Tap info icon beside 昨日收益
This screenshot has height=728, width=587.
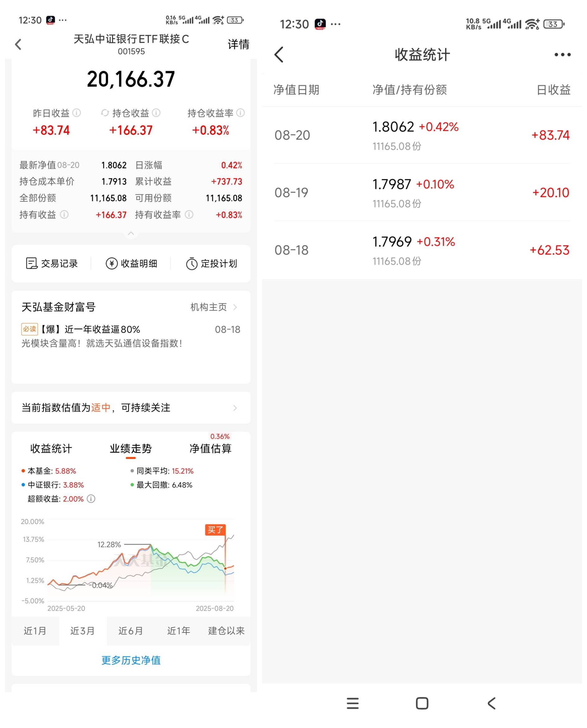[77, 113]
